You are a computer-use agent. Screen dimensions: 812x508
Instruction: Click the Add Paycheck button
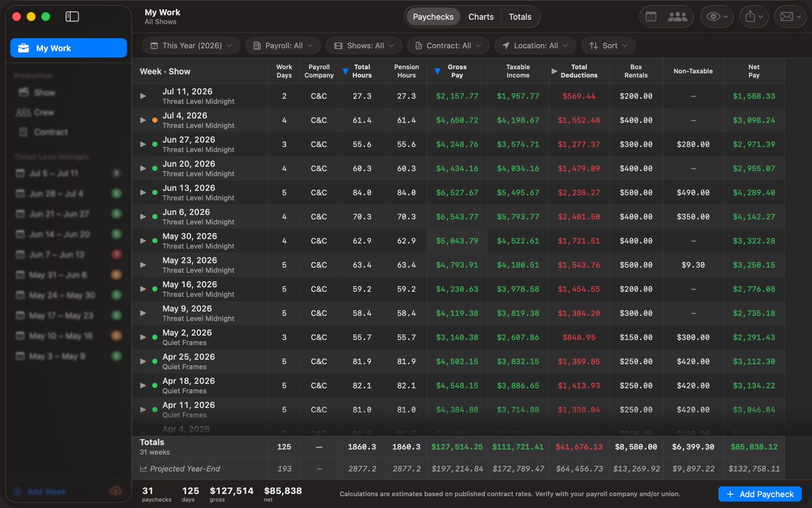pos(760,494)
